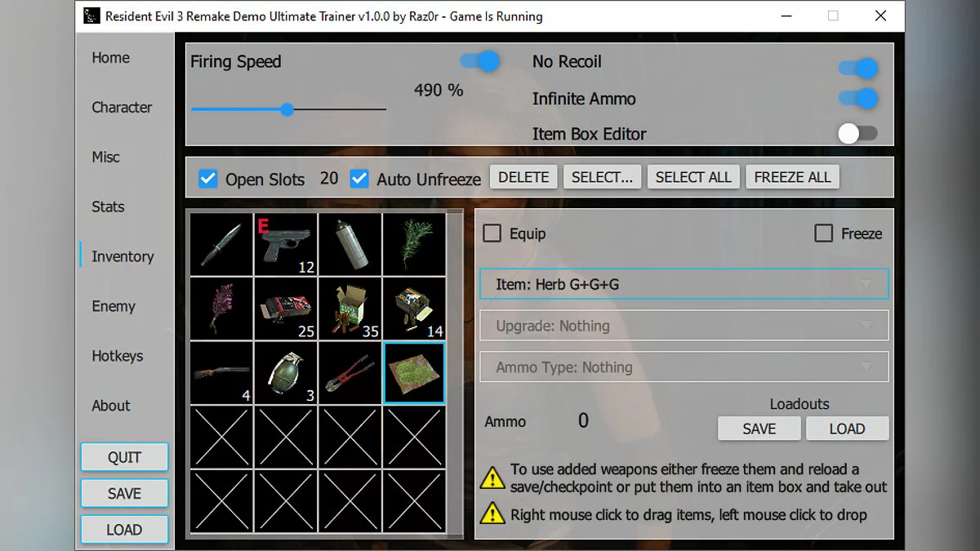Toggle the Firing Speed switch

point(479,60)
